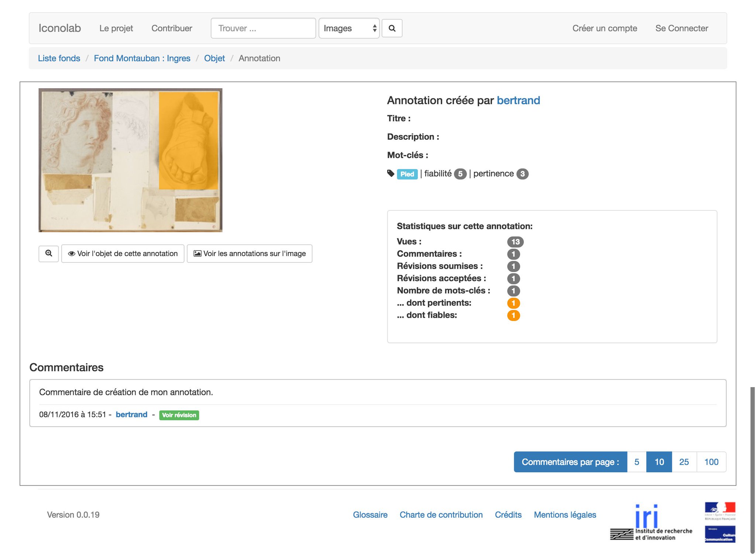Show 100 comments per page

pos(711,462)
